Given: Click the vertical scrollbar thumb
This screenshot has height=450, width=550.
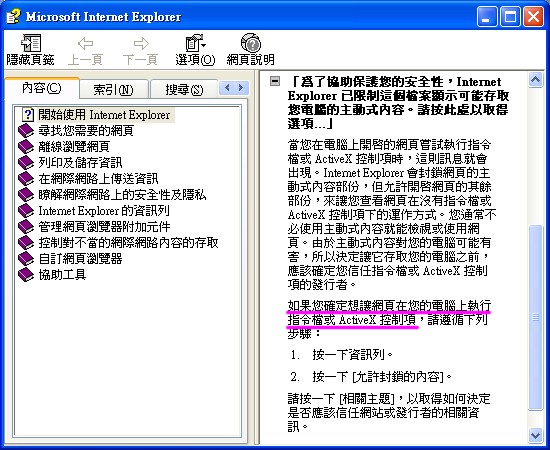Looking at the screenshot, I should pos(535,317).
